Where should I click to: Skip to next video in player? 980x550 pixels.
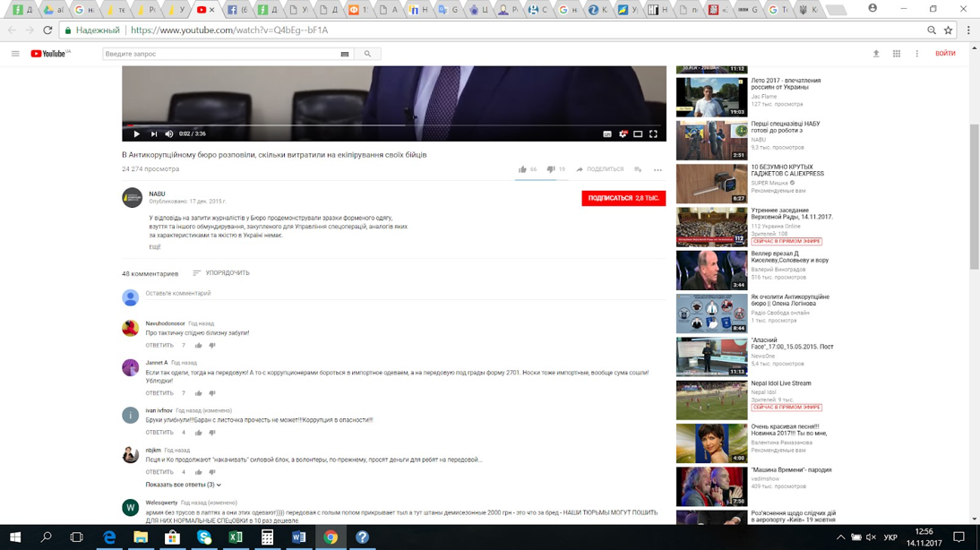click(153, 134)
